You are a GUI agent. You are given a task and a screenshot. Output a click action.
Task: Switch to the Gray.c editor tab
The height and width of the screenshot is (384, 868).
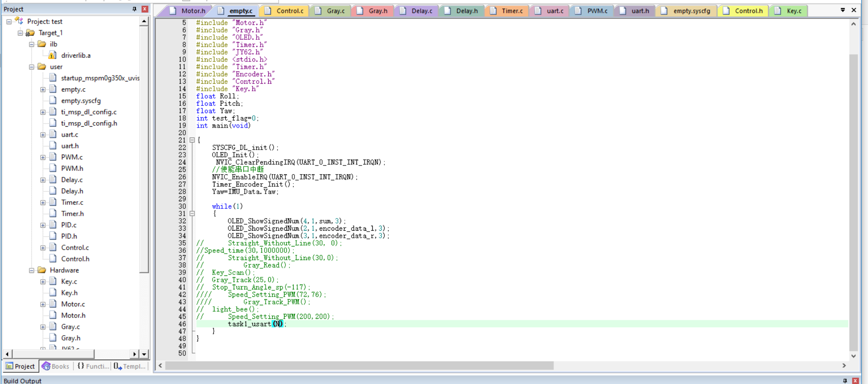pos(331,11)
